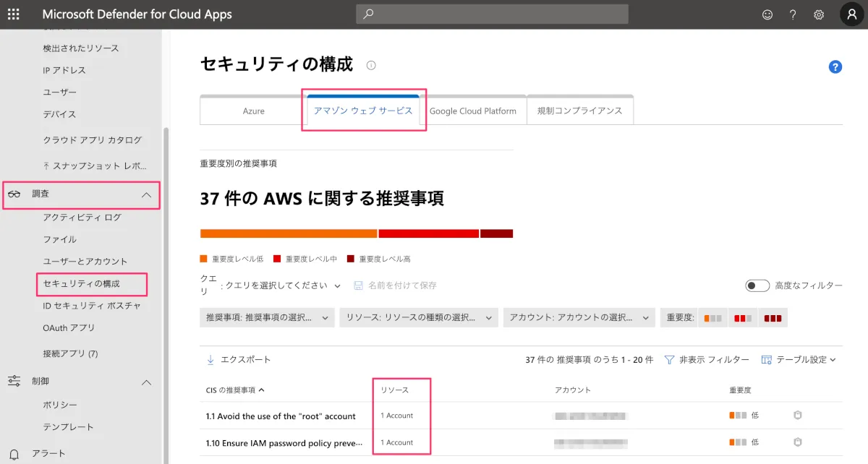
Task: Switch to the 規制コンプライアンス tab
Action: (580, 111)
